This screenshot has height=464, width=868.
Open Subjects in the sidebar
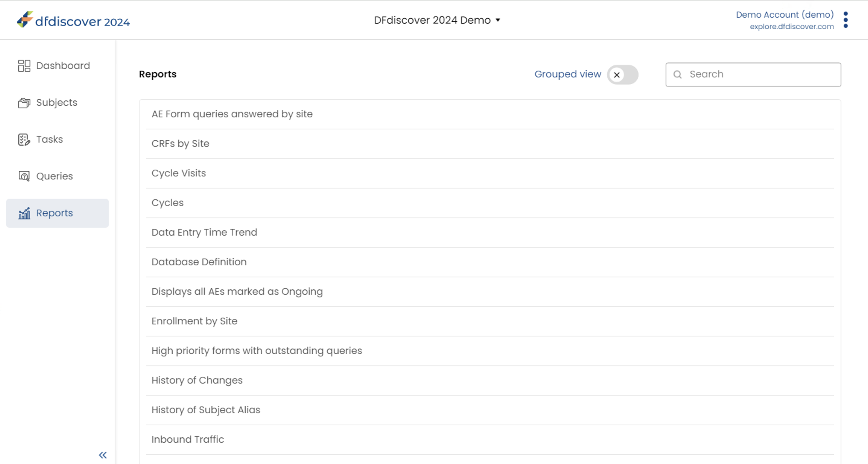click(x=57, y=102)
